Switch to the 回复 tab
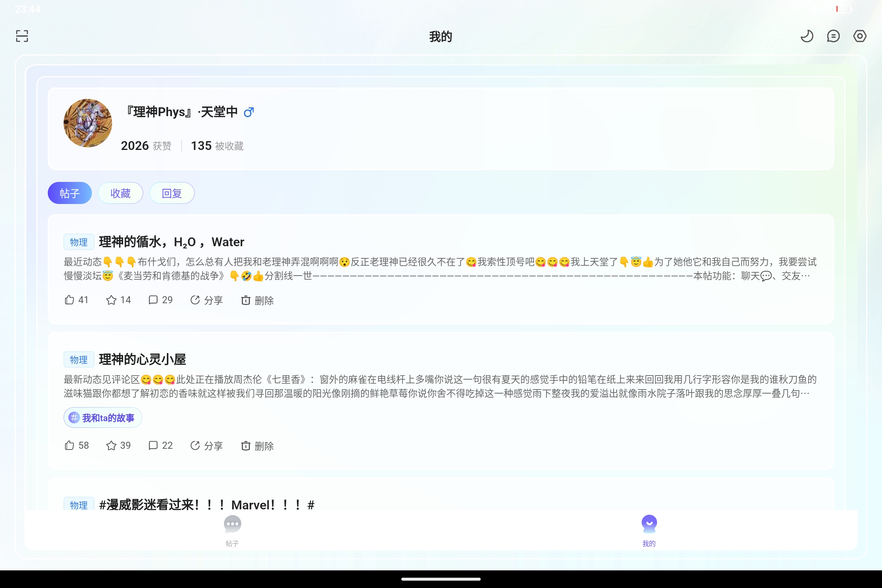Screen dimensions: 882x588 coord(172,193)
